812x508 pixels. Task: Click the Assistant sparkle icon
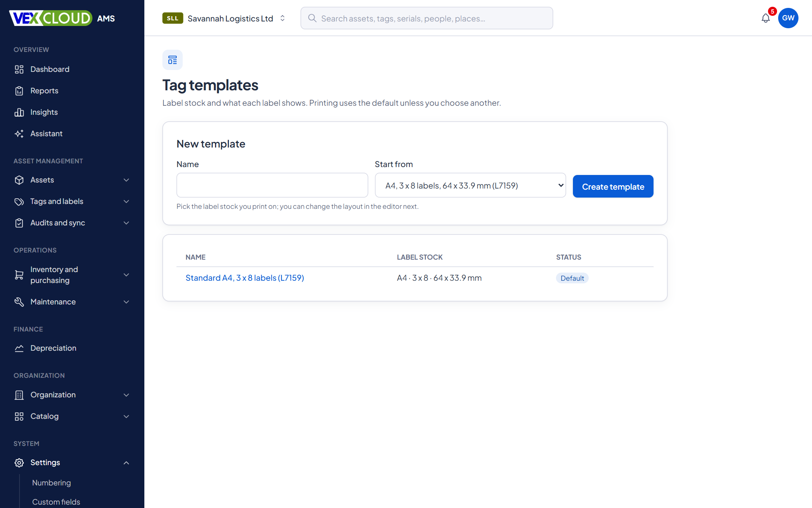(x=19, y=134)
